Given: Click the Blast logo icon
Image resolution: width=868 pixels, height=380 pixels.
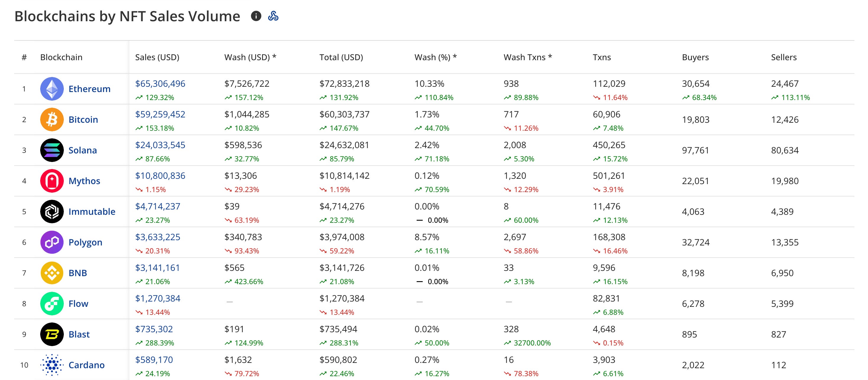Looking at the screenshot, I should (x=52, y=334).
